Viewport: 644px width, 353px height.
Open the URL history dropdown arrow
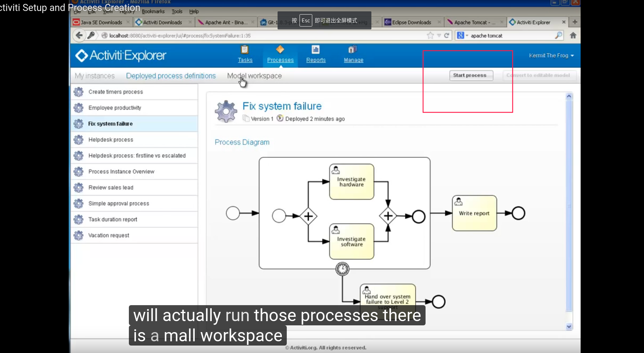tap(439, 35)
